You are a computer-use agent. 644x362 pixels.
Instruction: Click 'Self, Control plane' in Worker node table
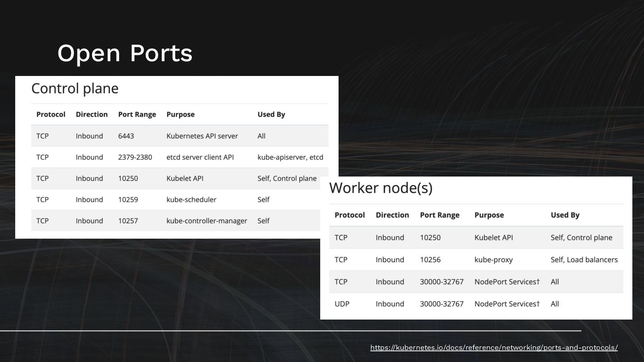pyautogui.click(x=581, y=238)
